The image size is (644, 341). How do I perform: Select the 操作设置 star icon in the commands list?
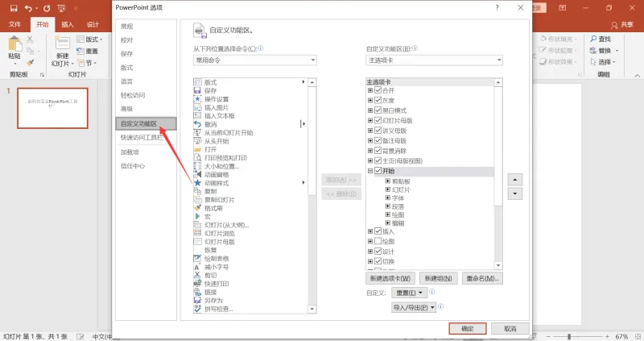point(197,99)
